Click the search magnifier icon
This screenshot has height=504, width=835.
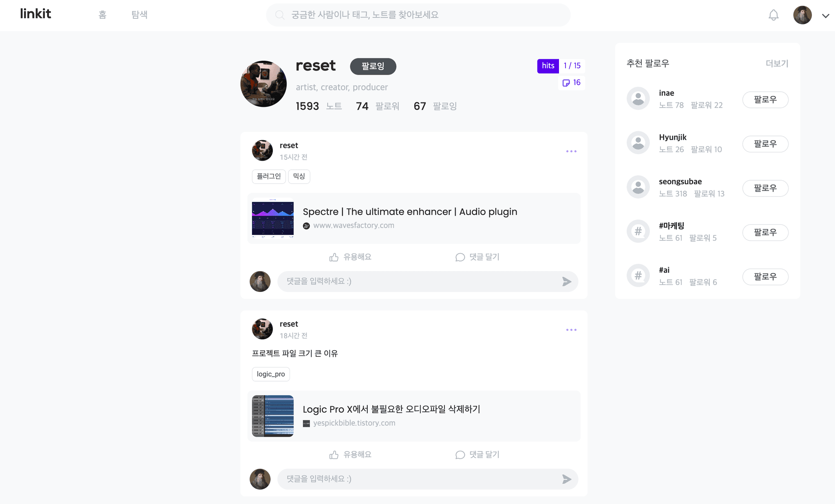(x=280, y=15)
